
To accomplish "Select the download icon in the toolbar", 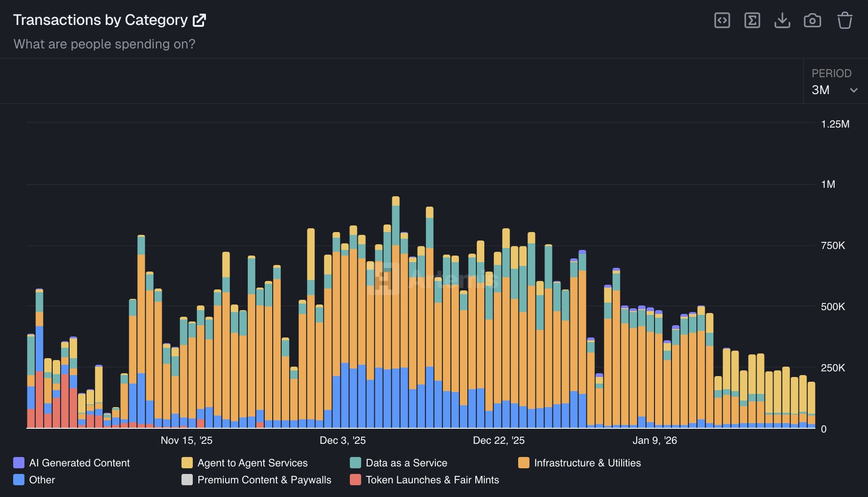I will click(x=782, y=20).
